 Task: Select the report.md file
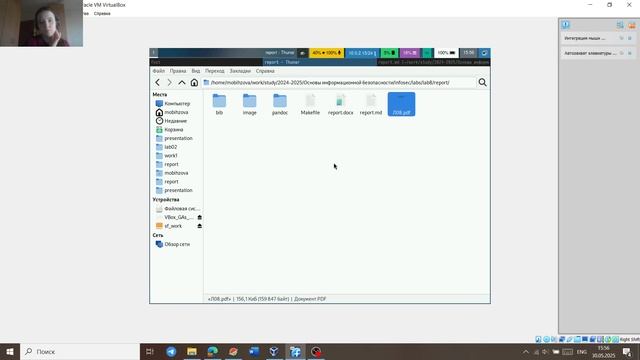point(371,104)
